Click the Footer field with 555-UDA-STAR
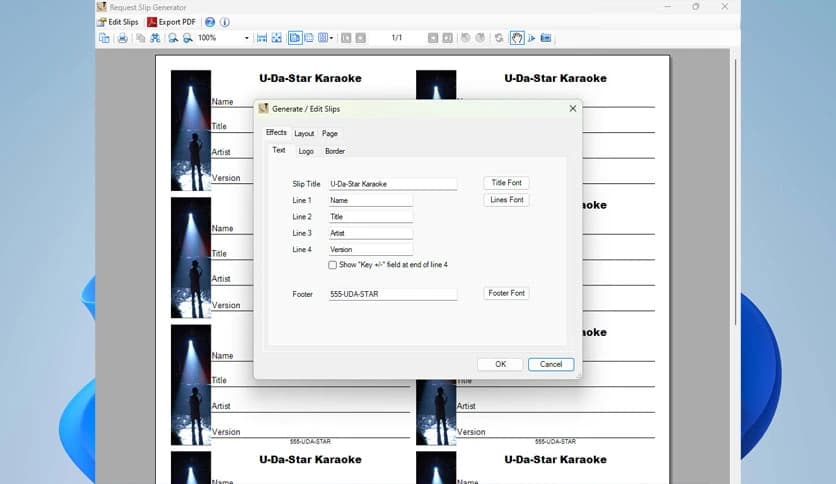Viewport: 836px width, 484px height. tap(392, 294)
